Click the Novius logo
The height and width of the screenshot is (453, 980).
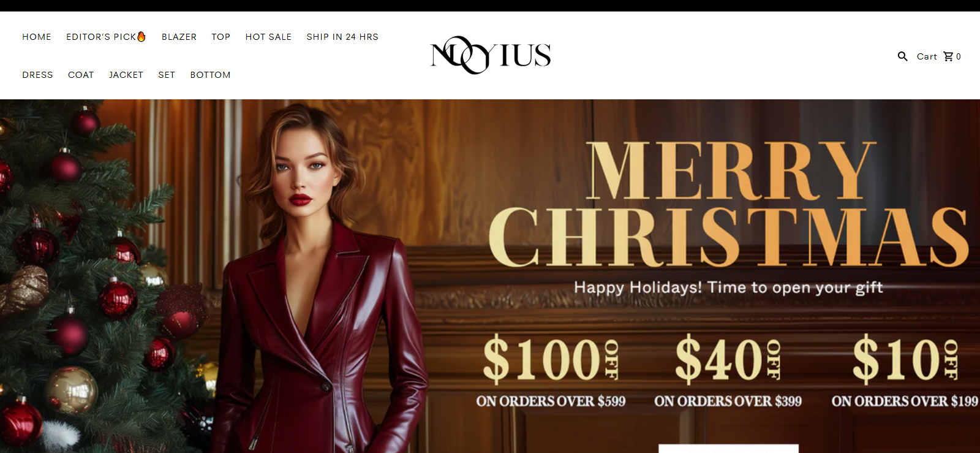click(491, 55)
